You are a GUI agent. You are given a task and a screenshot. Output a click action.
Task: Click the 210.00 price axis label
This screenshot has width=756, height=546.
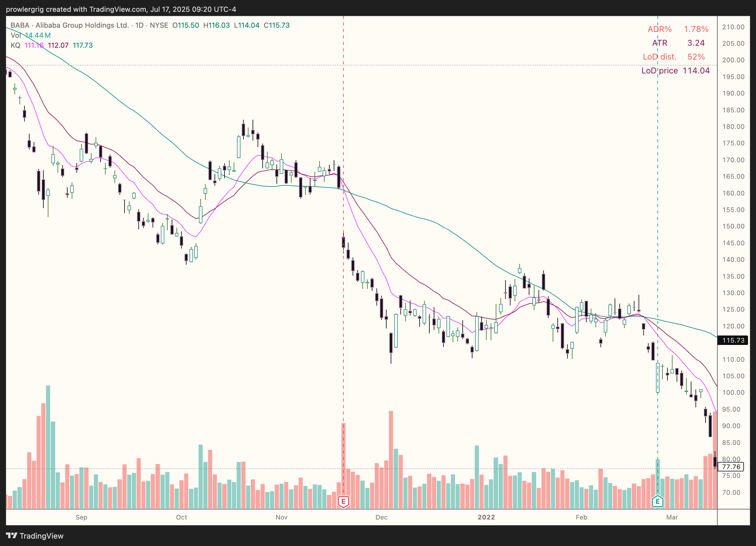(x=733, y=27)
